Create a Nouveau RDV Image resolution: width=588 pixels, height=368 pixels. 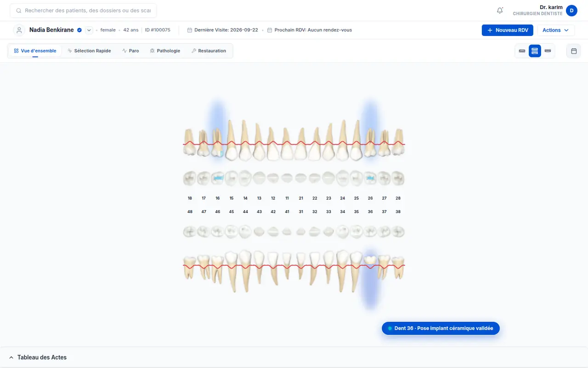[x=508, y=30]
